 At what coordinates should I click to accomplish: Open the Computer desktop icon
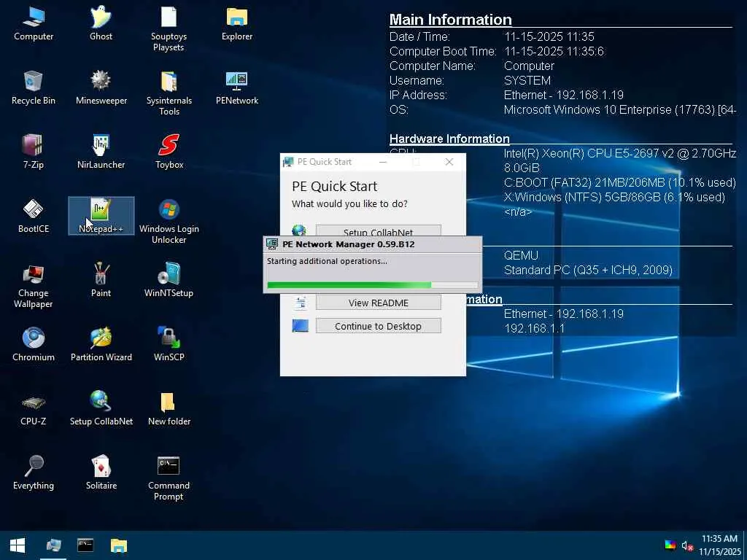click(x=34, y=24)
